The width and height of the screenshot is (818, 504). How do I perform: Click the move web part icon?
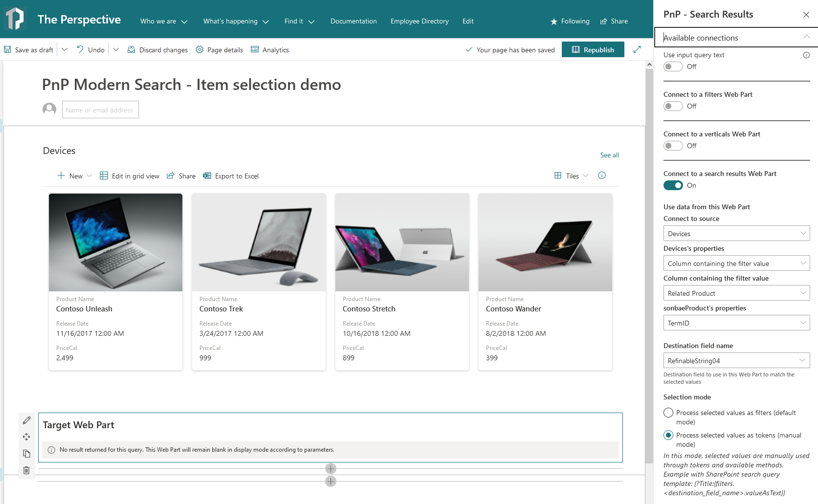26,437
